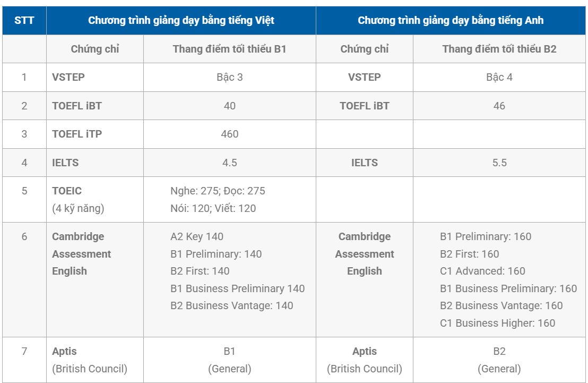Select header 'Chương trình giảng dạy bằng tiếng Anh'

(x=451, y=20)
